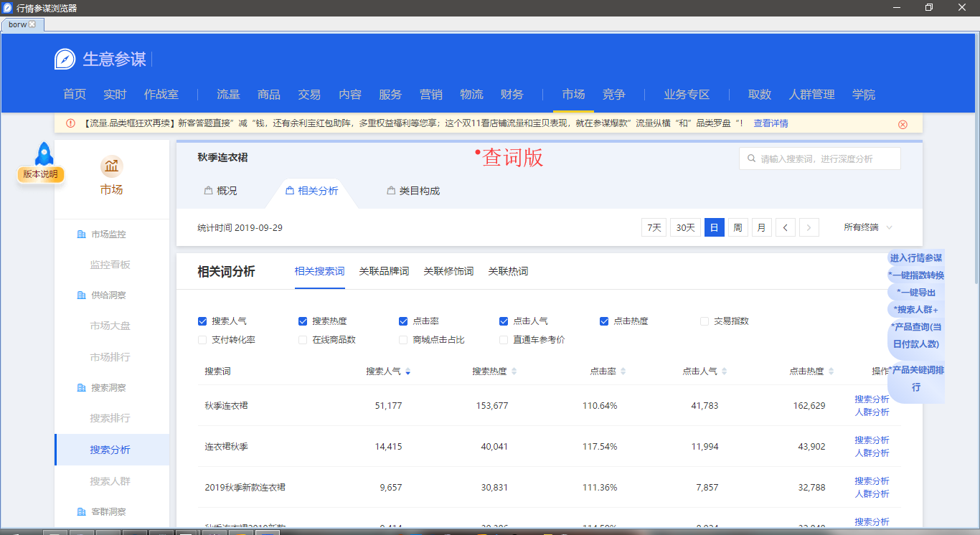
Task: Switch to the 关联品牌词 tab
Action: 384,271
